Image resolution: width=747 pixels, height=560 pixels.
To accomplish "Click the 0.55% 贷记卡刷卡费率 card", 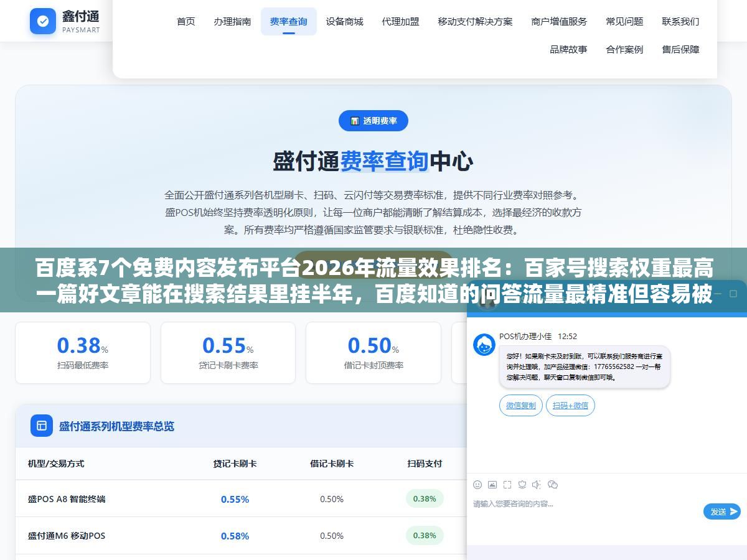I will 228,352.
